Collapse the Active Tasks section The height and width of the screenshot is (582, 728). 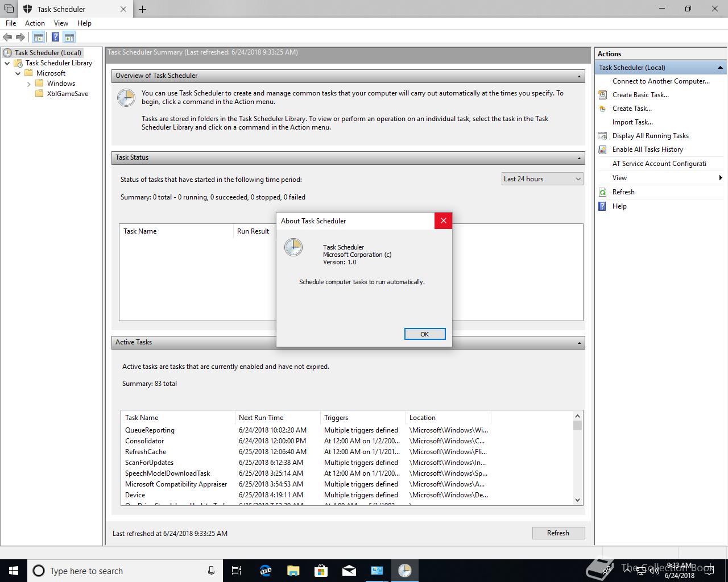tap(580, 343)
